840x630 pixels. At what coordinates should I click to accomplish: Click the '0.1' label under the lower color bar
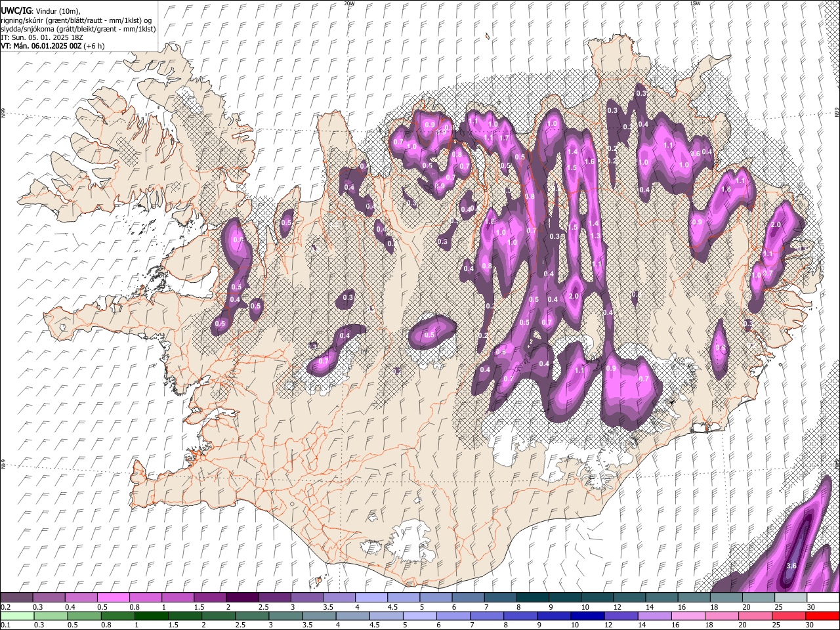[x=5, y=625]
